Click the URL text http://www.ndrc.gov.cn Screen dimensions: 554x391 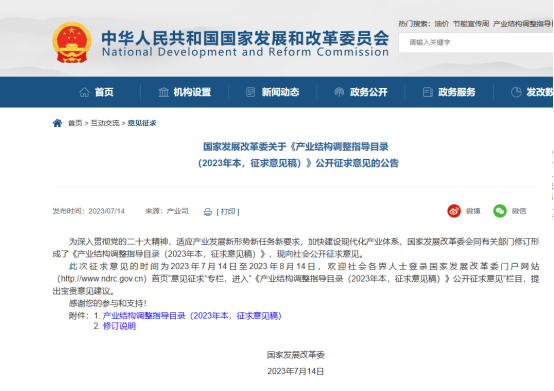click(x=102, y=279)
